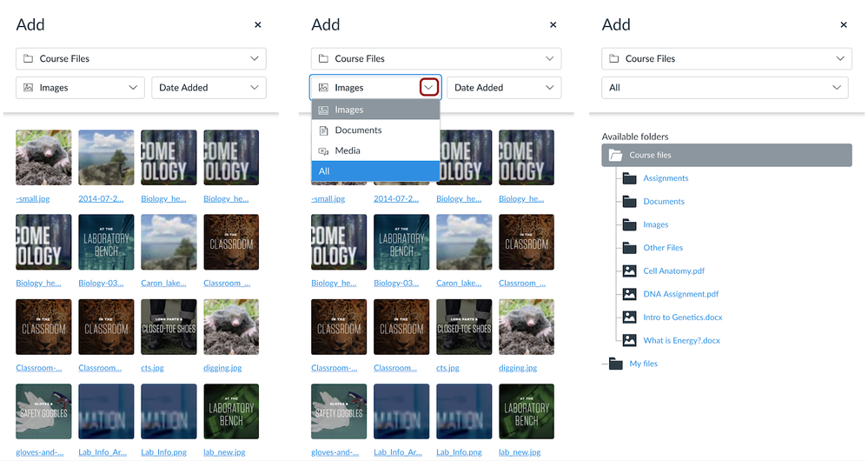Select the digging.jpg mole thumbnail in left panel
868x461 pixels.
[231, 327]
